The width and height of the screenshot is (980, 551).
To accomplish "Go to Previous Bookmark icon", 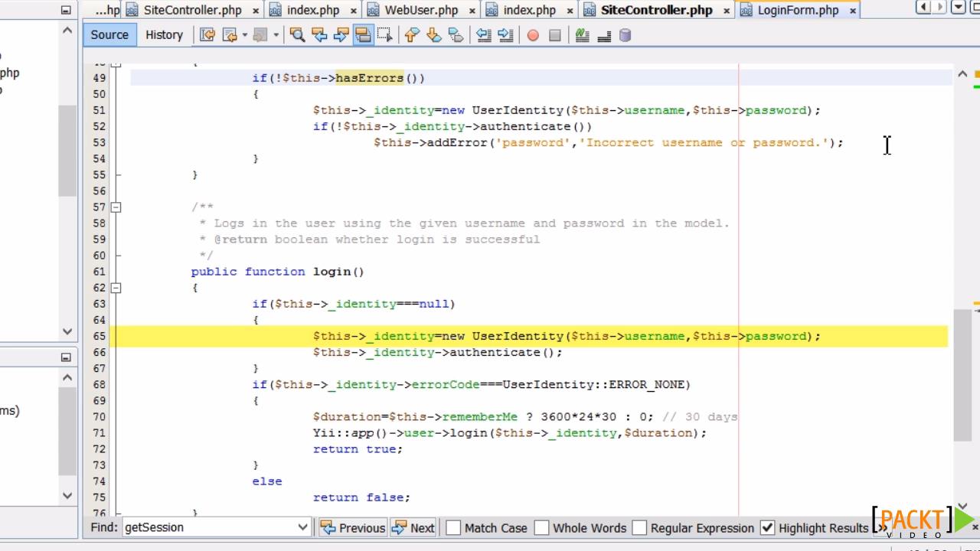I will pyautogui.click(x=412, y=35).
